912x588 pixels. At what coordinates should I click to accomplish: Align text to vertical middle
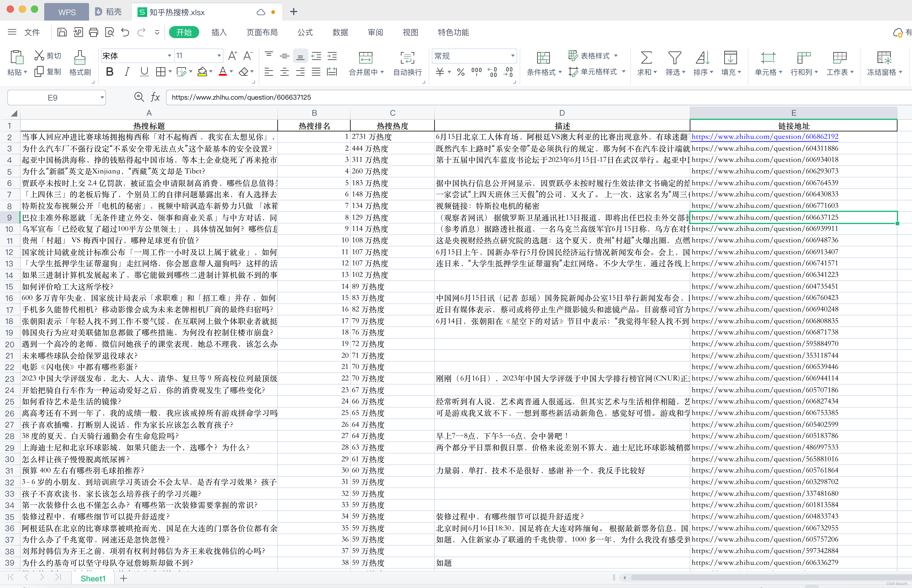284,56
